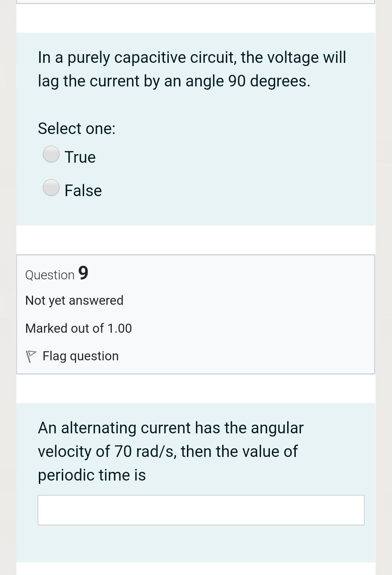Select the True radio button

pos(51,154)
